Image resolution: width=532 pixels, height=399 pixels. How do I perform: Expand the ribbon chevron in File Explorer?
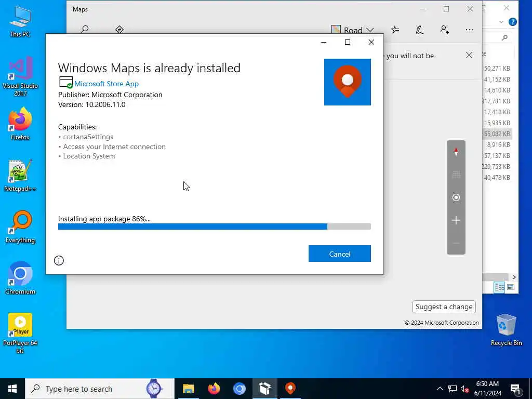[x=501, y=22]
